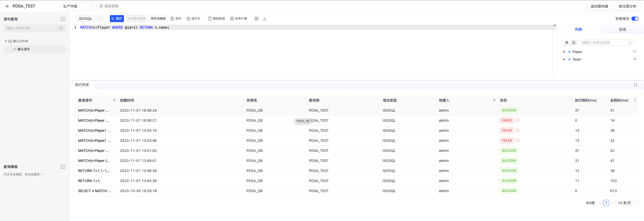Click the query text SELECT n MATCH ...

coord(94,191)
